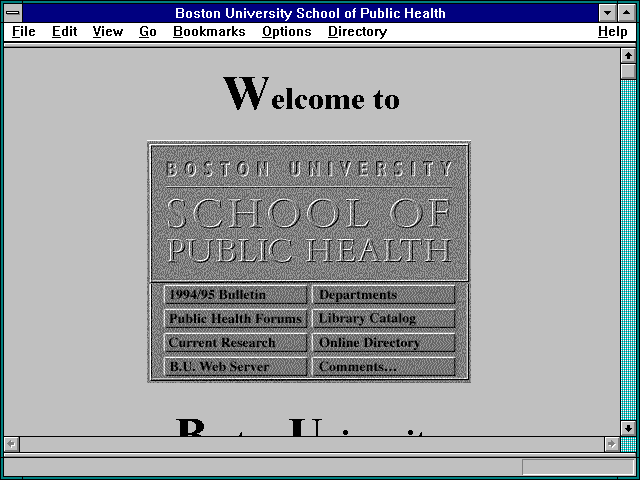Go to Public Health Forums
This screenshot has height=480, width=640.
[236, 318]
